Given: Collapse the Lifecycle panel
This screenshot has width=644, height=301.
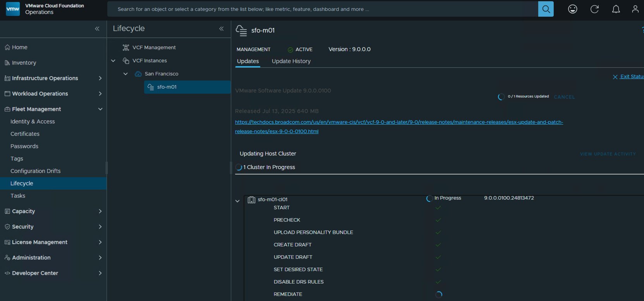Looking at the screenshot, I should point(222,29).
